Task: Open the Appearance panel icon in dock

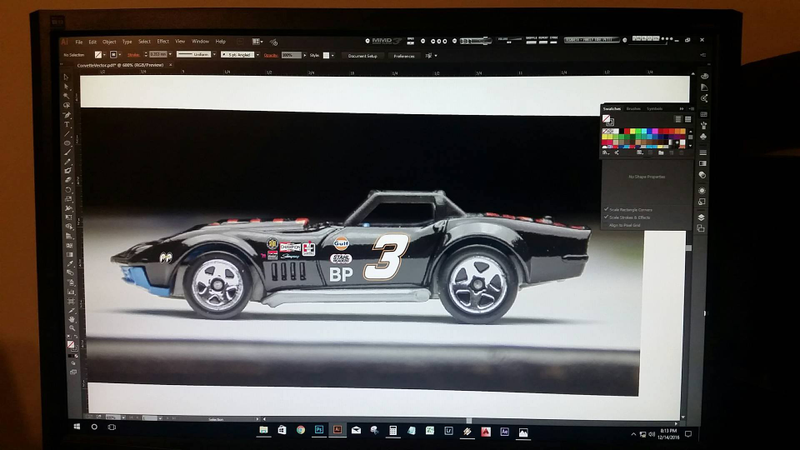Action: (x=702, y=190)
